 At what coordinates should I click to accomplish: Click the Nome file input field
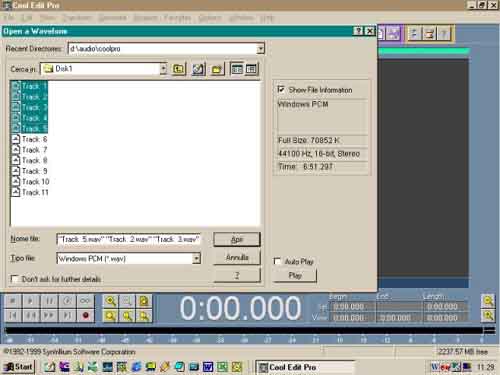129,239
